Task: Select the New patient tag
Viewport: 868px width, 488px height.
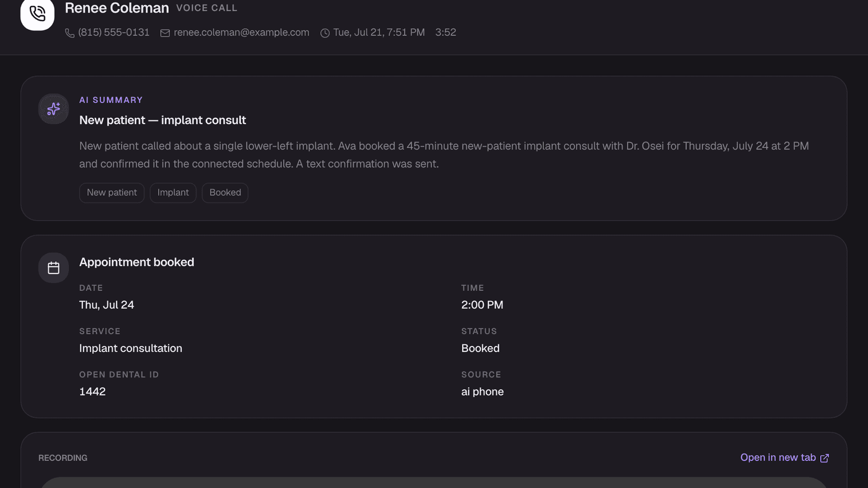Action: [x=112, y=192]
